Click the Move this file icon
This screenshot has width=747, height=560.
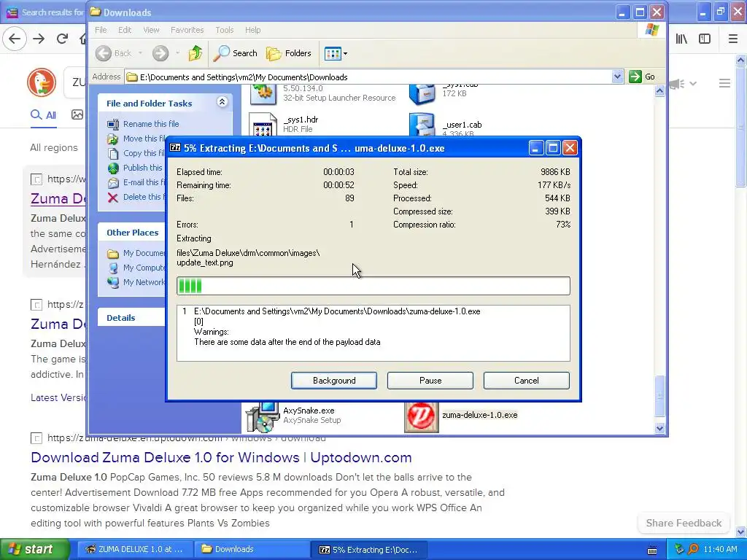pos(113,139)
